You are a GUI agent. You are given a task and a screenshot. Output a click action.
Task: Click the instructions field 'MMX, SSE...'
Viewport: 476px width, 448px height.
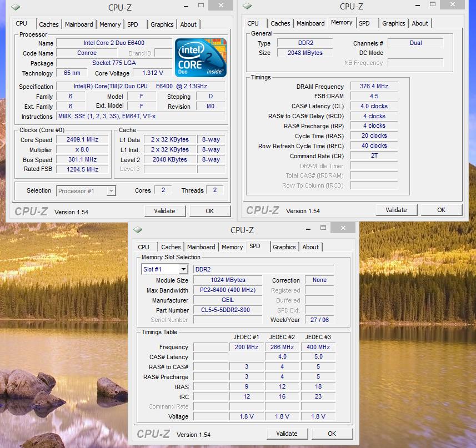point(141,116)
